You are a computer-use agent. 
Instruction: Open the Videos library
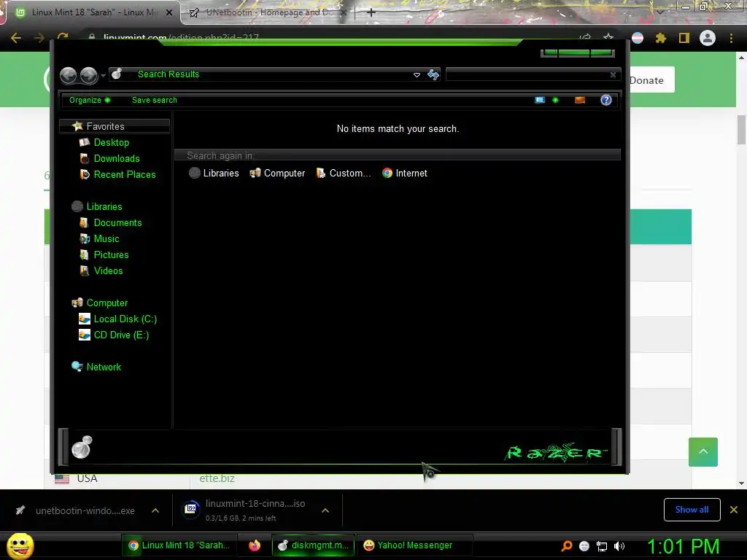click(x=108, y=271)
